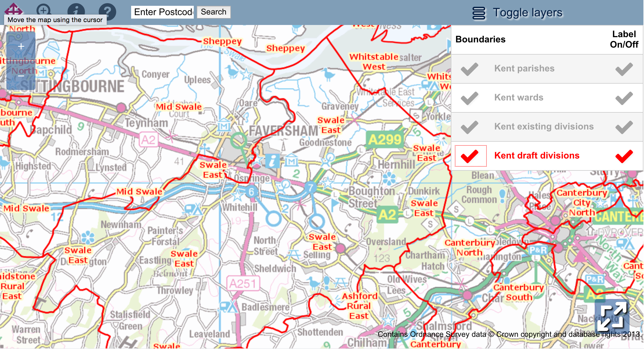The height and width of the screenshot is (349, 644).
Task: Click the Search button
Action: (214, 12)
